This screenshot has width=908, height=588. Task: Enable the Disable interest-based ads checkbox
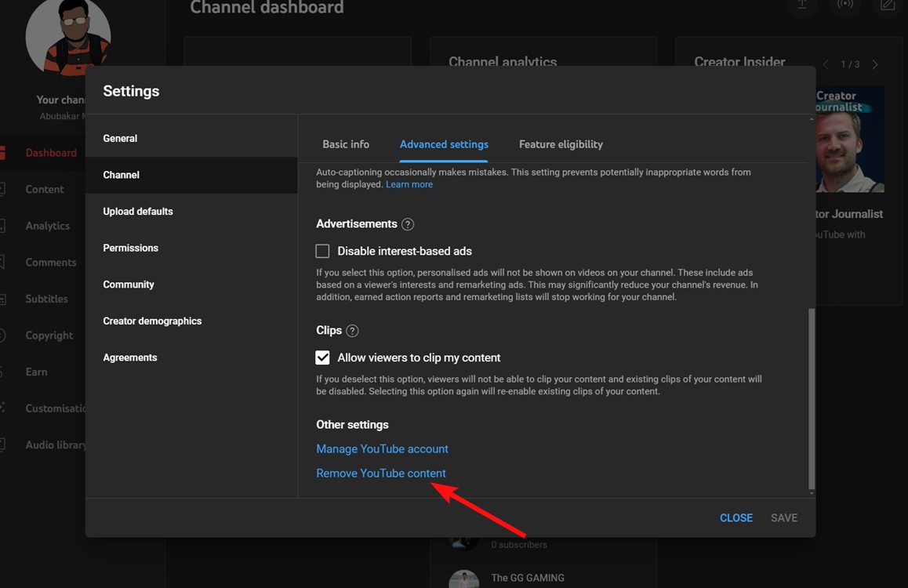pos(322,251)
